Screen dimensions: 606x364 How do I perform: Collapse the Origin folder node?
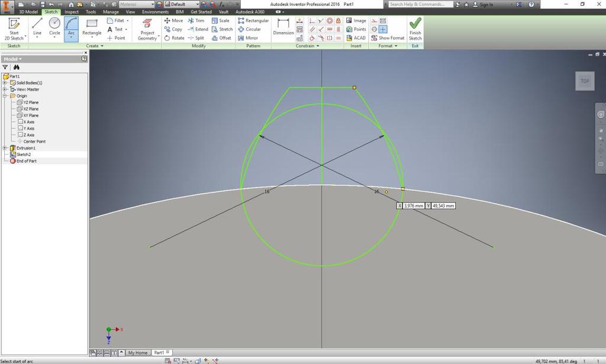(x=5, y=96)
